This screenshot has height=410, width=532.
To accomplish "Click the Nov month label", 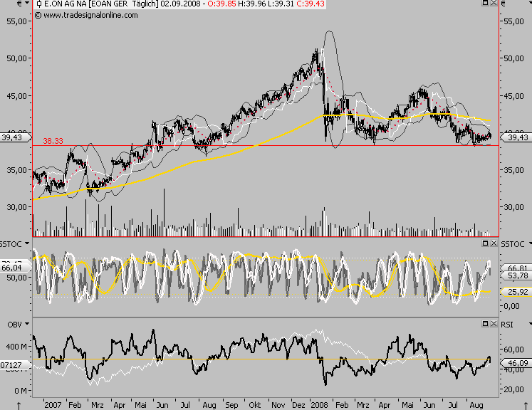I will tap(278, 405).
